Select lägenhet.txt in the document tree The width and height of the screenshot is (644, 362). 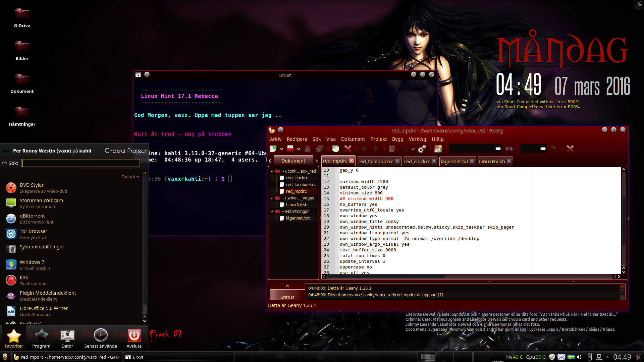[298, 218]
